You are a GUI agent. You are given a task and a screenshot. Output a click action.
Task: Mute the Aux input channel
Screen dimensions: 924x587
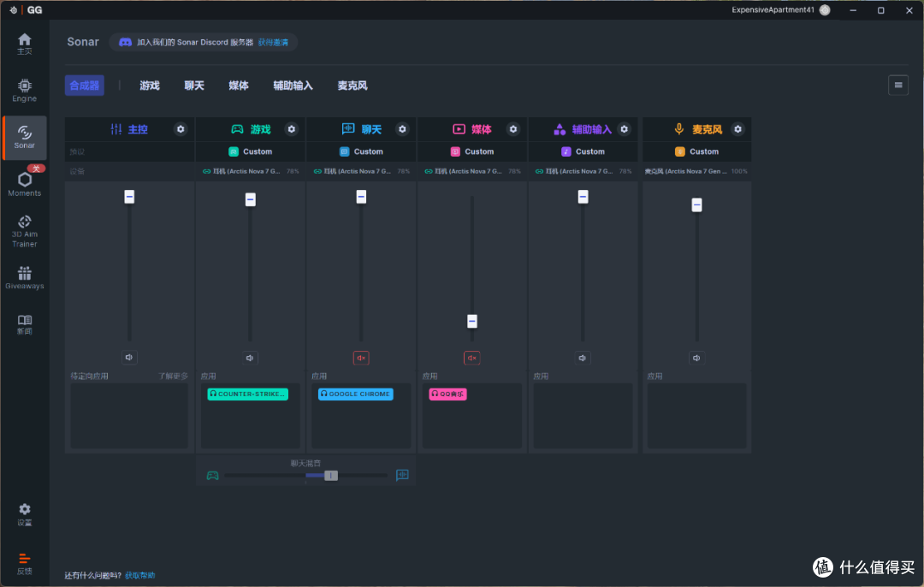coord(583,358)
